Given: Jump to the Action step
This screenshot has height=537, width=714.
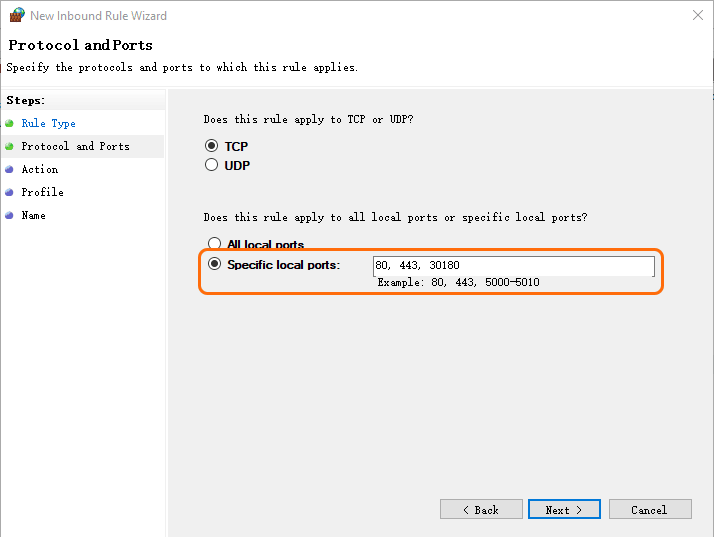Looking at the screenshot, I should coord(40,169).
